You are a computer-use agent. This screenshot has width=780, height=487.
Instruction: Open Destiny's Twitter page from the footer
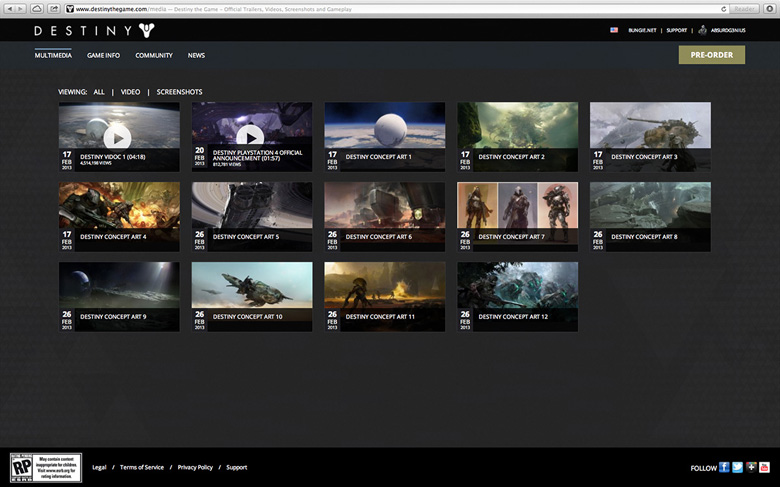(738, 467)
